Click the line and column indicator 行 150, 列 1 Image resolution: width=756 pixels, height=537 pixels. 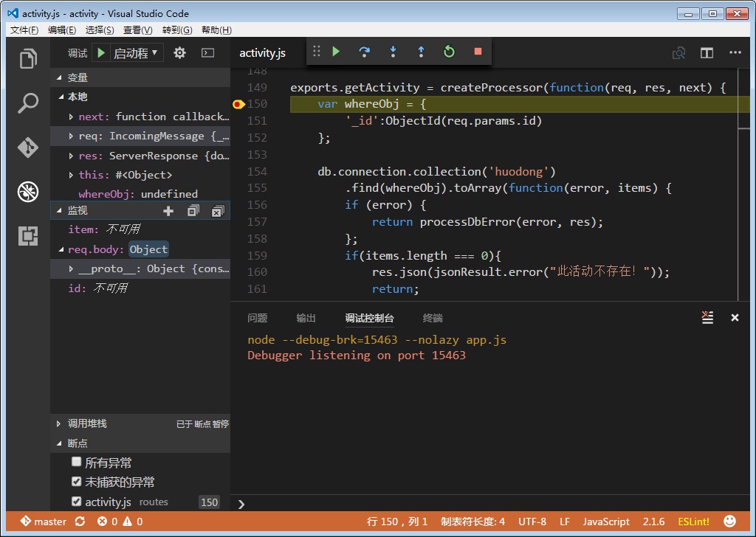(x=396, y=522)
